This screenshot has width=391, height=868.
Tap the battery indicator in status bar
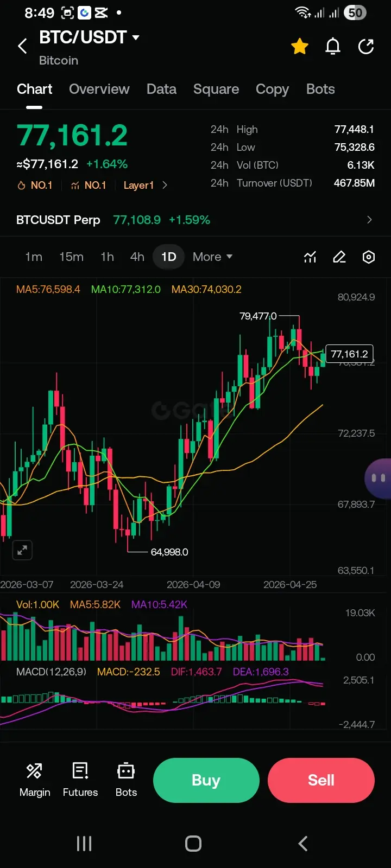click(355, 12)
